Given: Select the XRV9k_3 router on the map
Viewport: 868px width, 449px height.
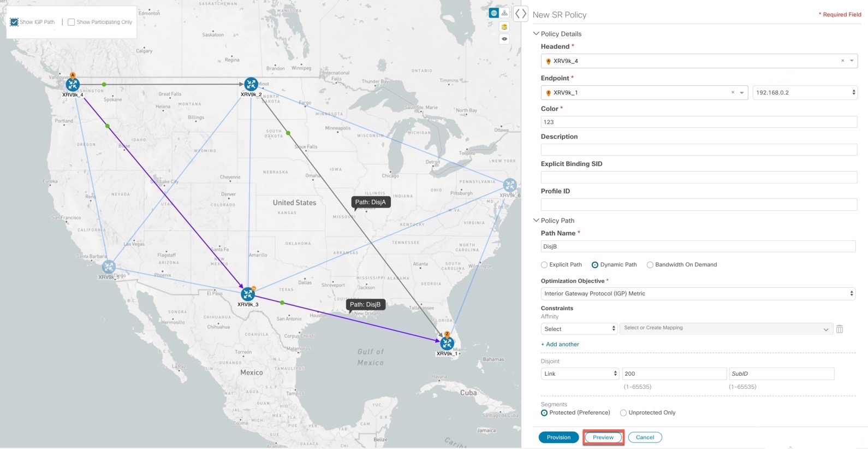Looking at the screenshot, I should (248, 294).
